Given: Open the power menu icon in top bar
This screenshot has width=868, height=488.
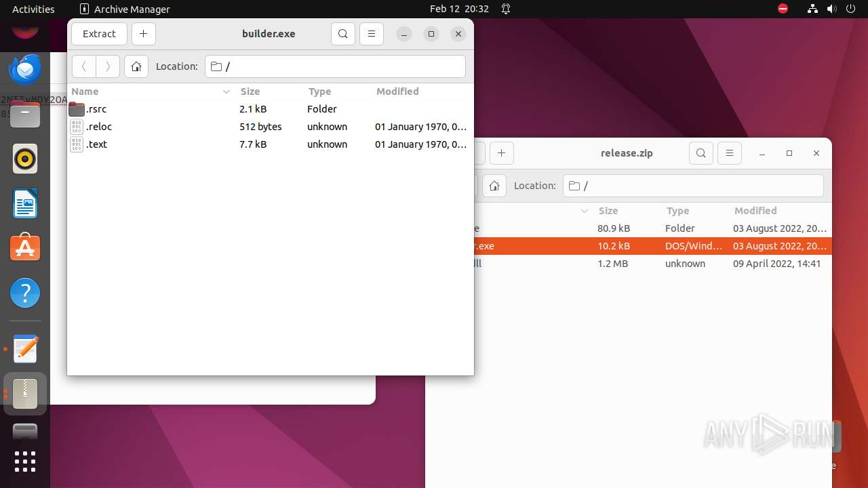Looking at the screenshot, I should tap(850, 9).
